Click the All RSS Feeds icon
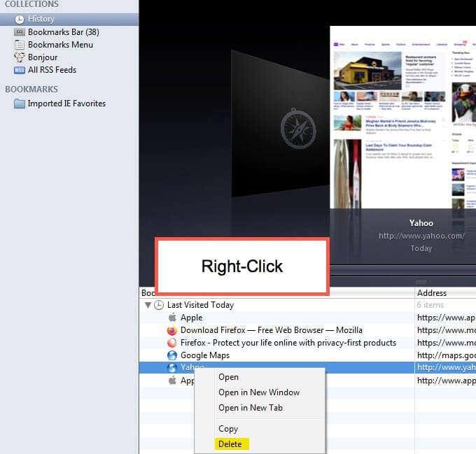 [x=20, y=70]
